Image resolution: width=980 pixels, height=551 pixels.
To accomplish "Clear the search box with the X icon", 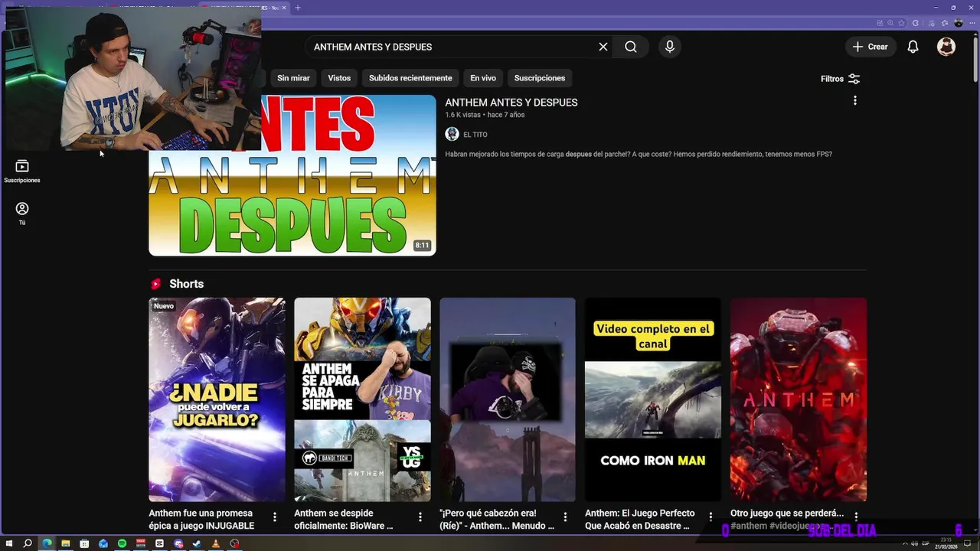I will [603, 47].
